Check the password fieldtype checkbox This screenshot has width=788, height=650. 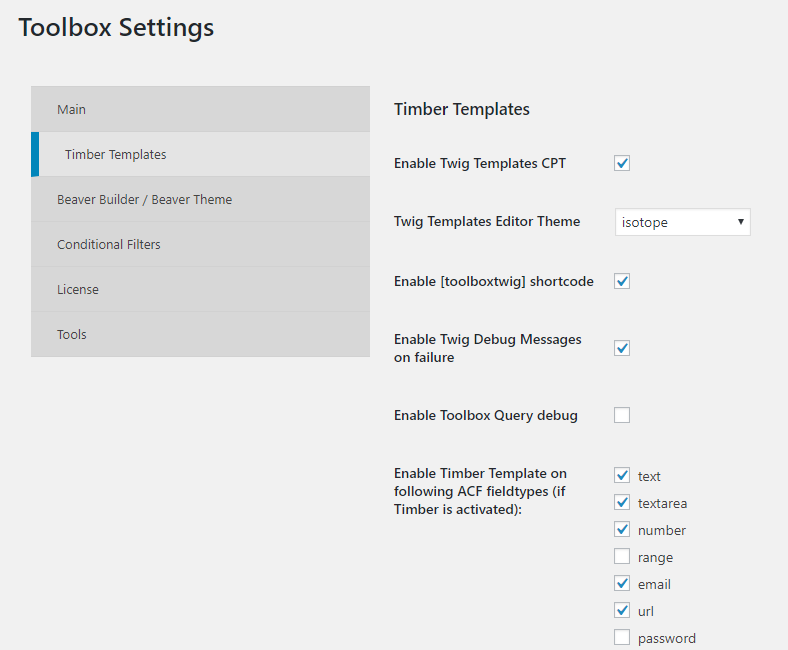[x=622, y=638]
